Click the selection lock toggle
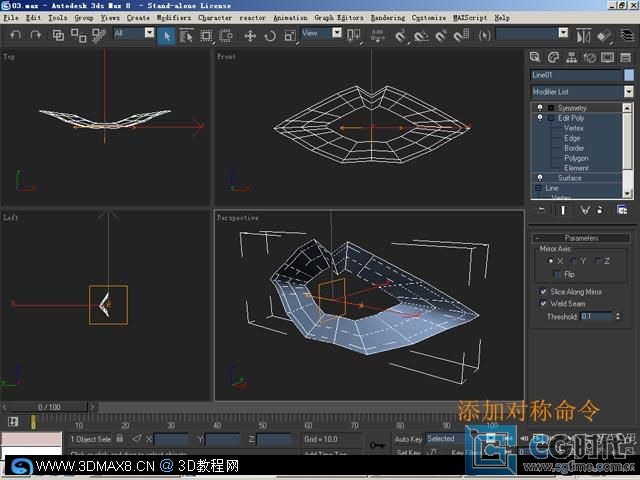 [x=120, y=439]
